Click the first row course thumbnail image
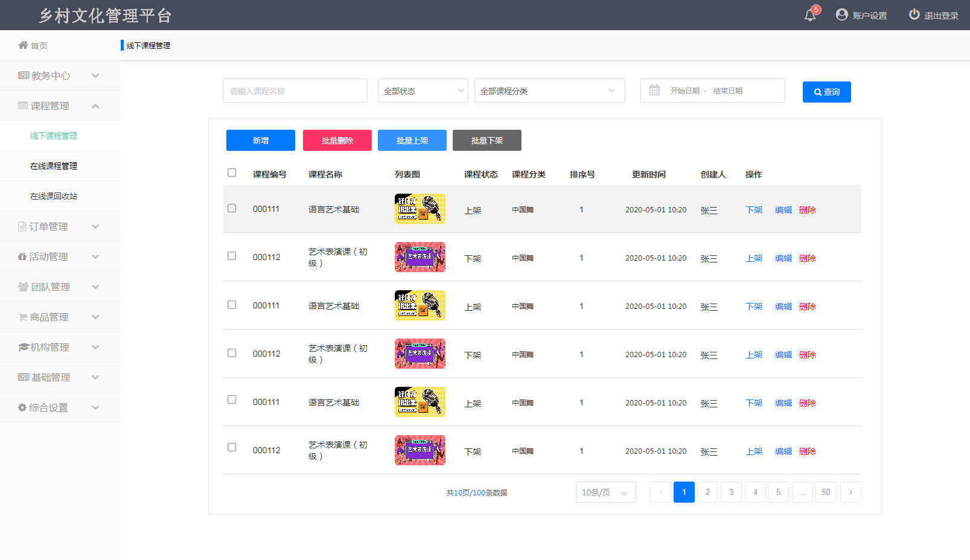The height and width of the screenshot is (560, 970). [x=420, y=209]
